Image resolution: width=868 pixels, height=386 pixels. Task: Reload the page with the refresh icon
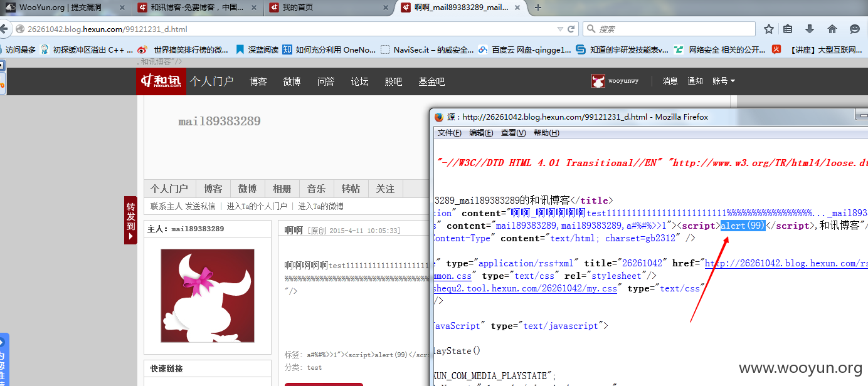point(571,29)
